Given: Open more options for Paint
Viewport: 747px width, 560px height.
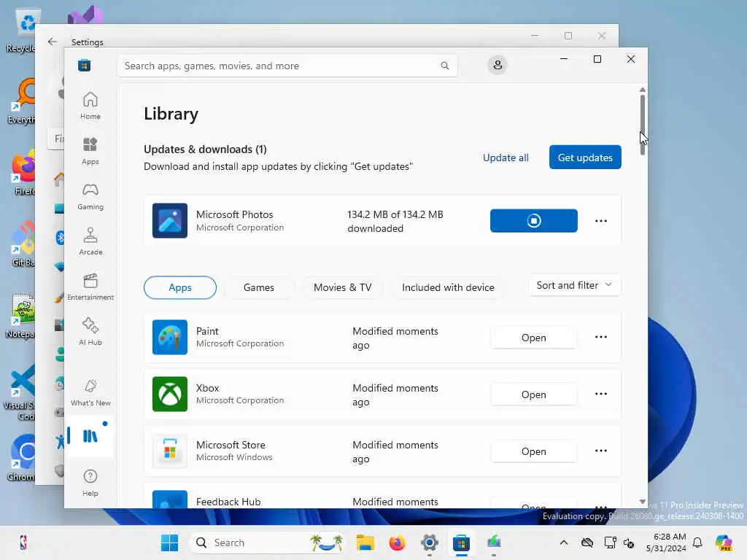Looking at the screenshot, I should [x=601, y=337].
